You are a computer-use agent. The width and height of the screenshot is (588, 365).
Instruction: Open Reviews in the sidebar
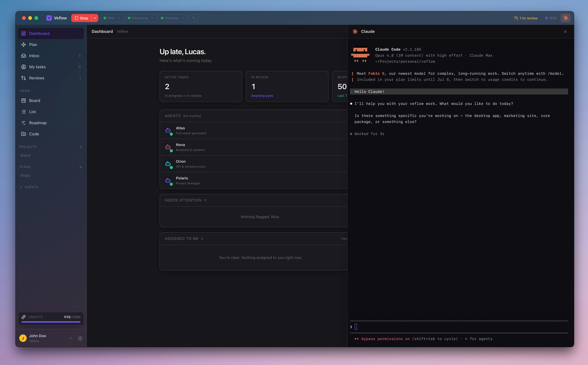[51, 78]
